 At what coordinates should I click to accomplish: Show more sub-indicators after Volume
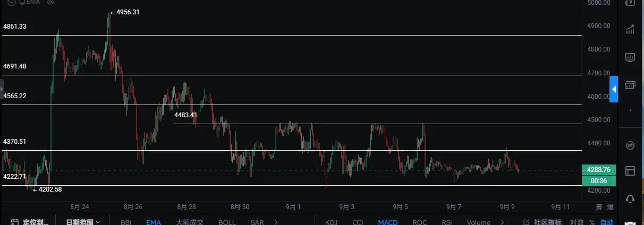coord(502,222)
